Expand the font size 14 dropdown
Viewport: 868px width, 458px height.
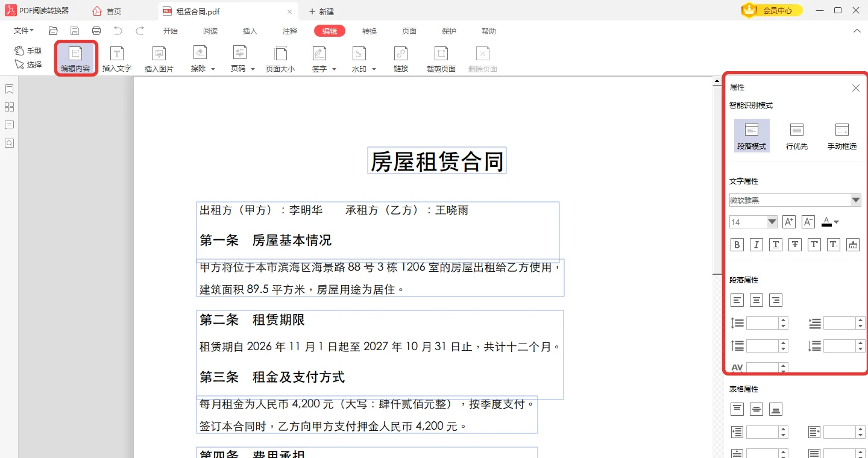[x=772, y=222]
